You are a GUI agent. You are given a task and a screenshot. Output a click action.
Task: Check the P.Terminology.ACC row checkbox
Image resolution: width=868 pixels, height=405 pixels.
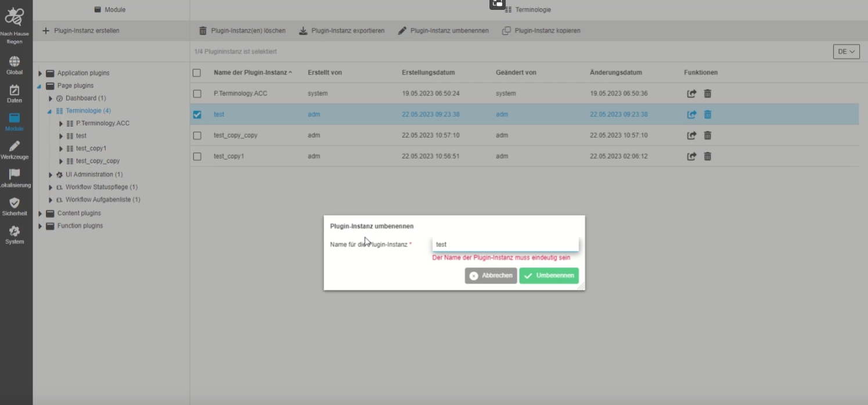coord(197,94)
